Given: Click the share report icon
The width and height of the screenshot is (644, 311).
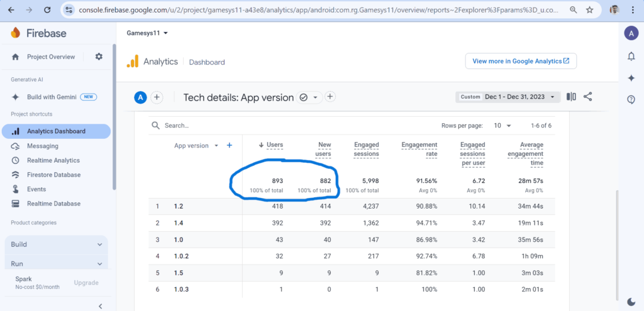Looking at the screenshot, I should pos(588,97).
